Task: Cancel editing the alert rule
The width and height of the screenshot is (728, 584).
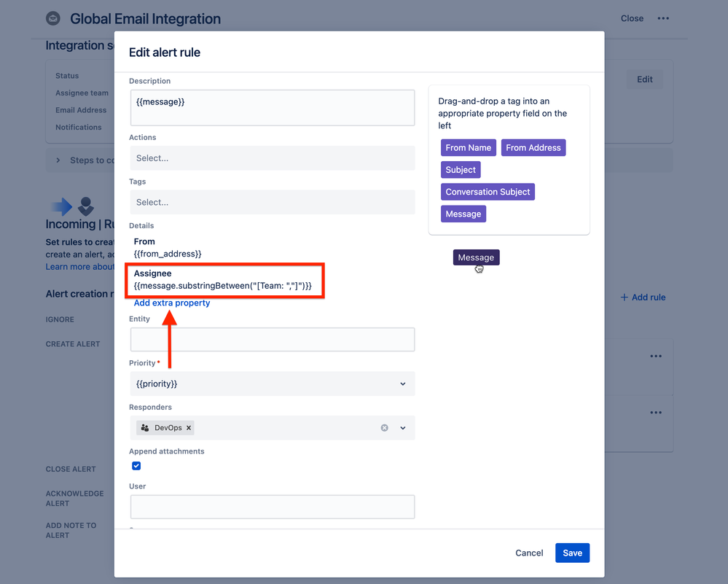Action: [529, 553]
